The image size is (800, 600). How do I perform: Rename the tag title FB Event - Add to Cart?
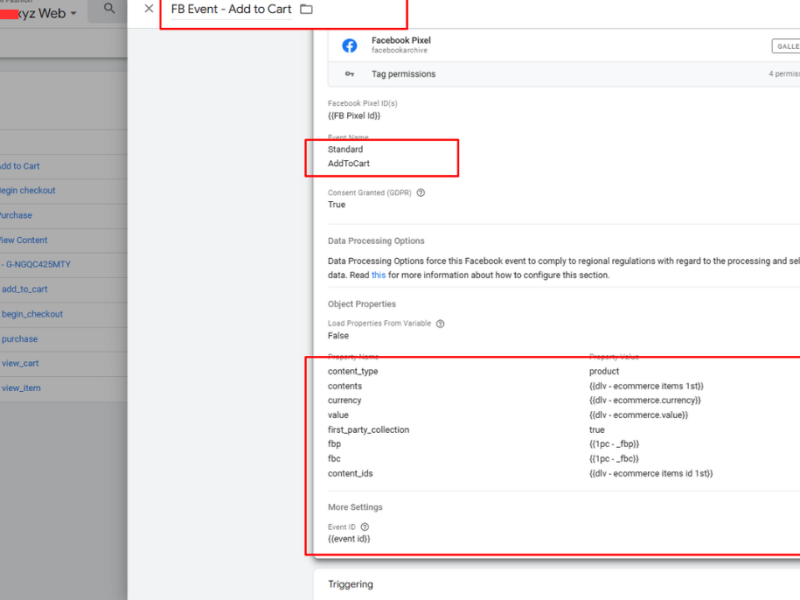click(231, 9)
